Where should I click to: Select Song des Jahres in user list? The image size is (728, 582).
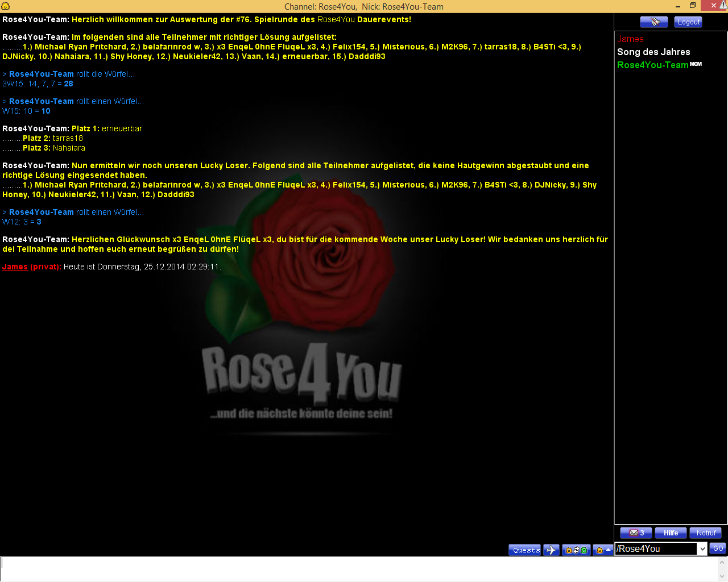click(x=653, y=52)
